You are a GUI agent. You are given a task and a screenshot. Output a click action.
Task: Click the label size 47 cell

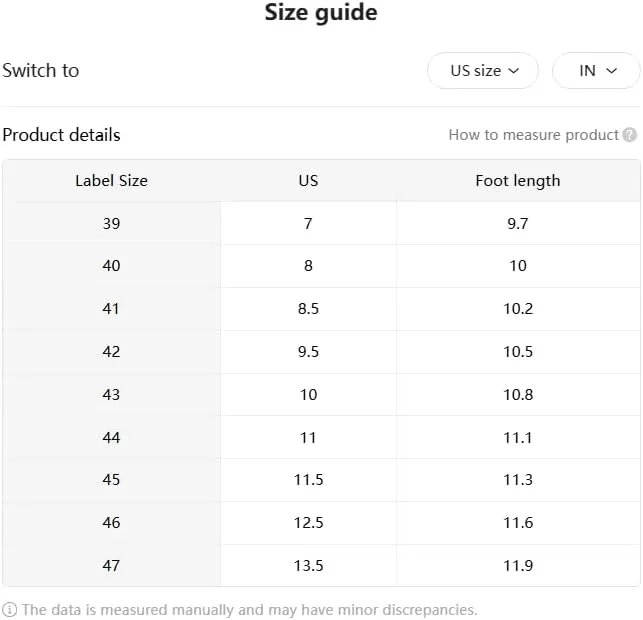(111, 566)
